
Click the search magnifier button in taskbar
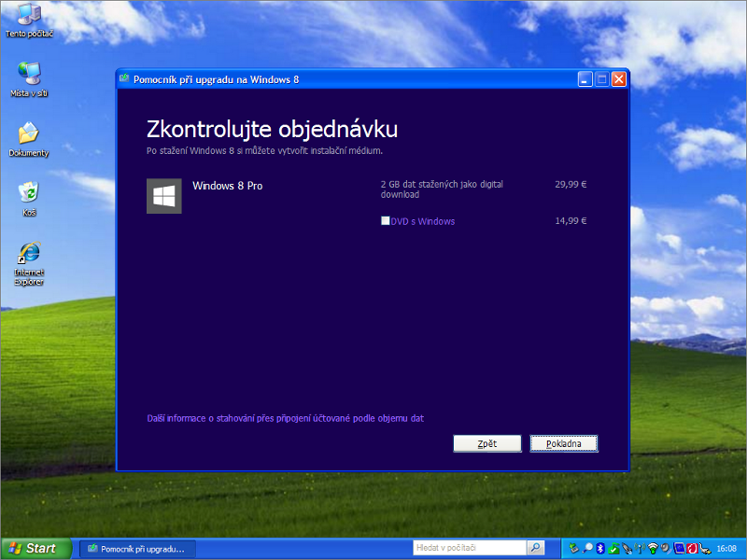tap(535, 548)
